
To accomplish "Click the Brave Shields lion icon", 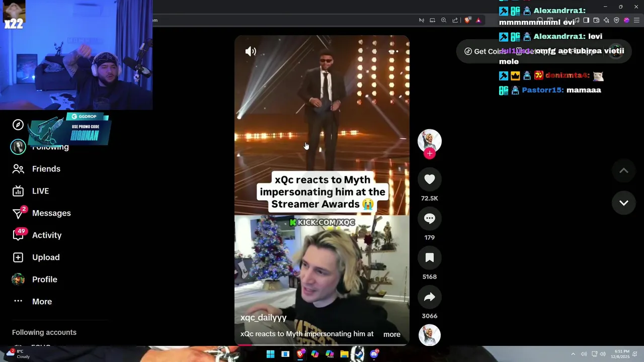I will click(x=467, y=20).
